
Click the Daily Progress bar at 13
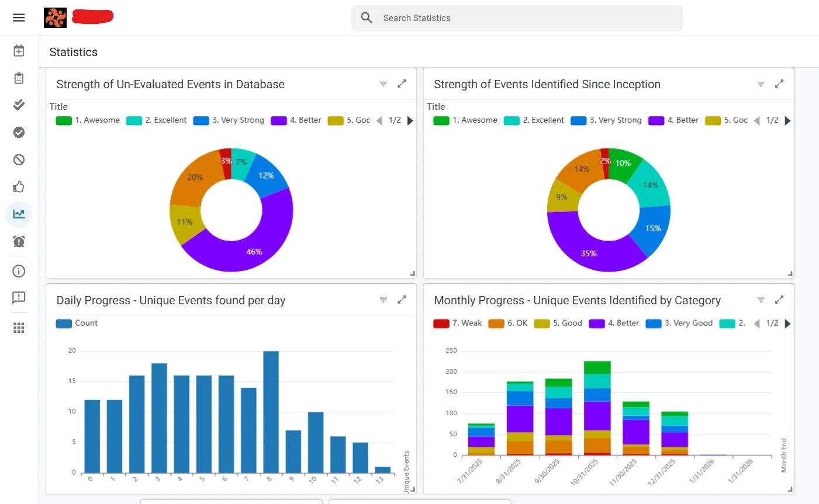[x=382, y=470]
